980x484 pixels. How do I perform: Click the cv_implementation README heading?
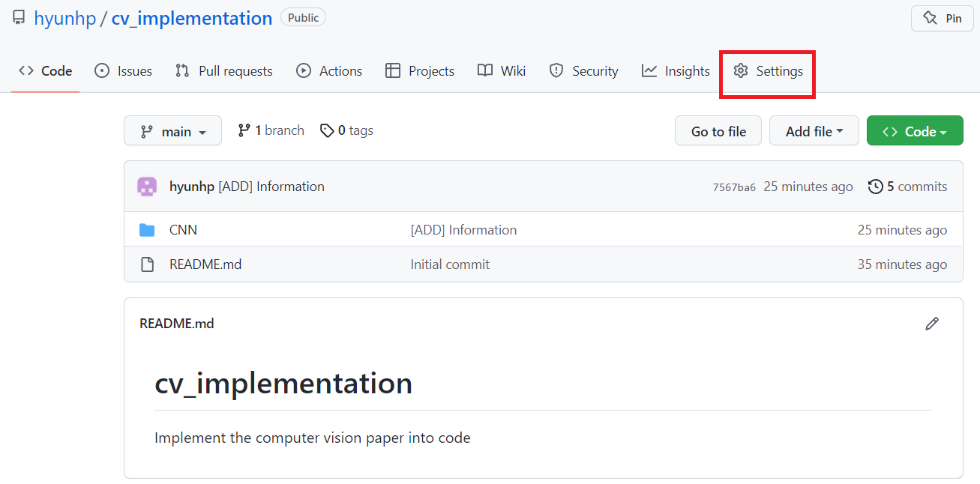283,384
